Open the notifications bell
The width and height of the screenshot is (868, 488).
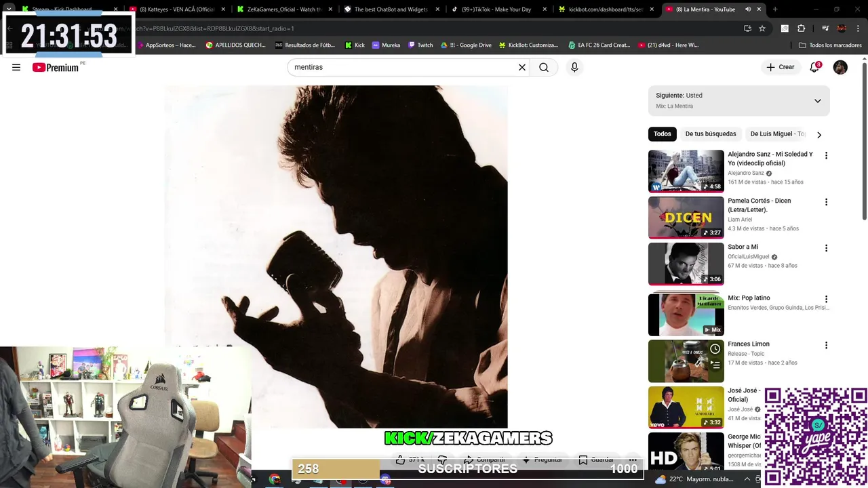tap(814, 67)
